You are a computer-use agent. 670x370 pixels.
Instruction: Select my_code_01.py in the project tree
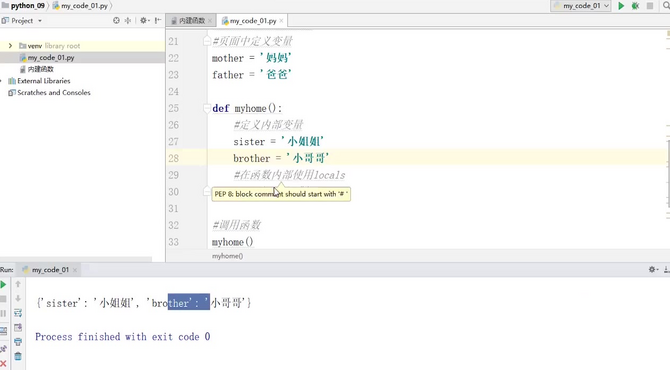(x=51, y=58)
